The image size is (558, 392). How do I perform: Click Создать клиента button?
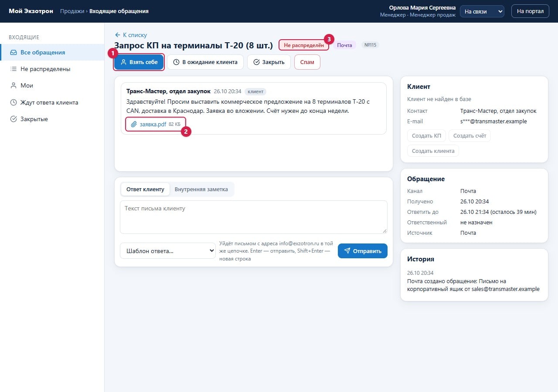(x=433, y=151)
